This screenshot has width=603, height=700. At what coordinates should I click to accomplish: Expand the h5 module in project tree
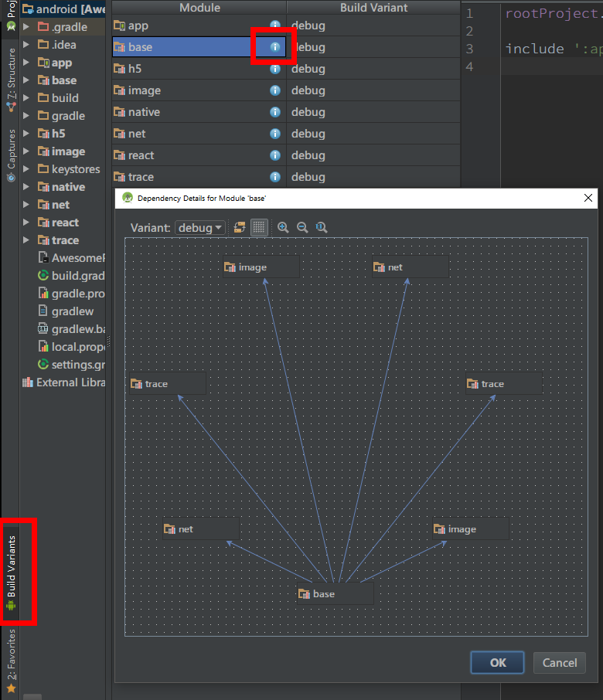click(x=26, y=134)
